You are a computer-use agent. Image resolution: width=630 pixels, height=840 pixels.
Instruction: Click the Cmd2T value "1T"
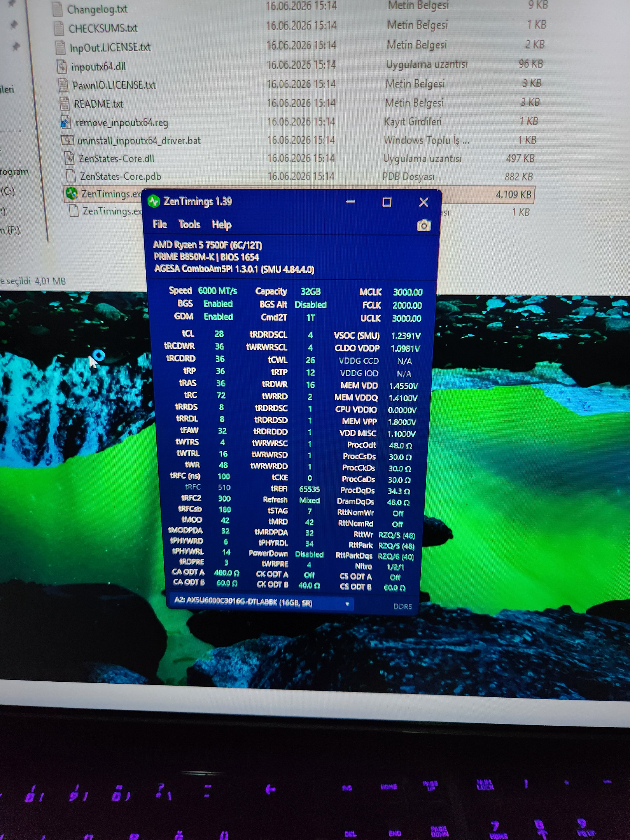(310, 318)
